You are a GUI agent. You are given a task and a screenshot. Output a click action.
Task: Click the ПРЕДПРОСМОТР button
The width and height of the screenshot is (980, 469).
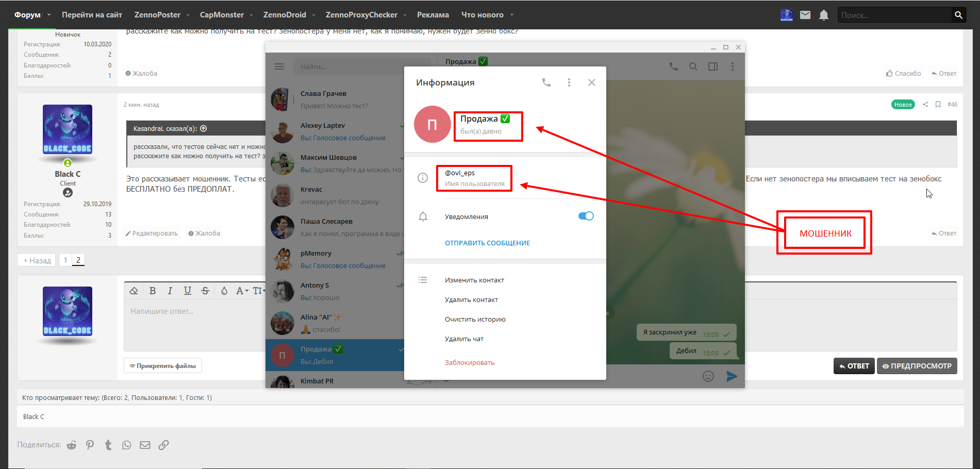coord(917,366)
